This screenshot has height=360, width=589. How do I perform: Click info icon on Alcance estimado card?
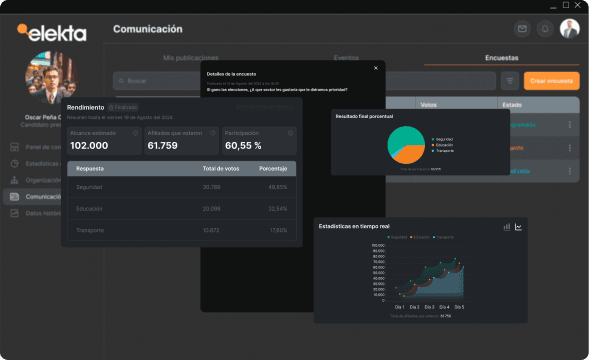(x=135, y=133)
